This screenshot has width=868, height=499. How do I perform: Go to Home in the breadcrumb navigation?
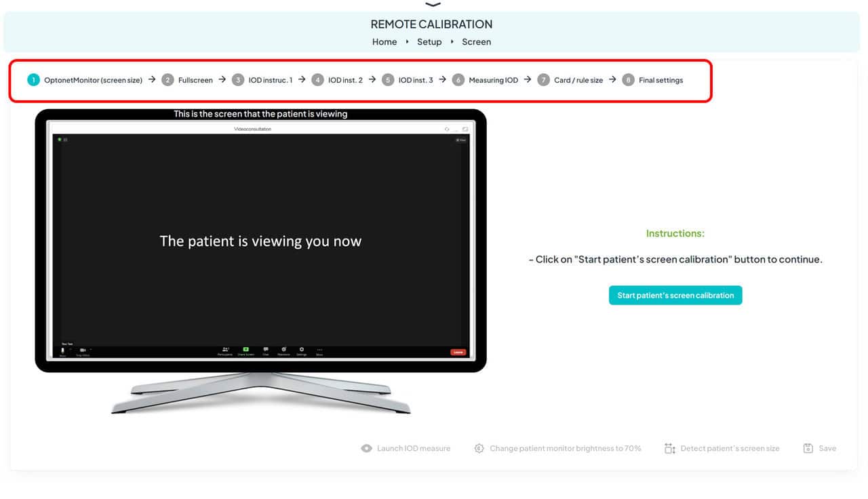384,41
